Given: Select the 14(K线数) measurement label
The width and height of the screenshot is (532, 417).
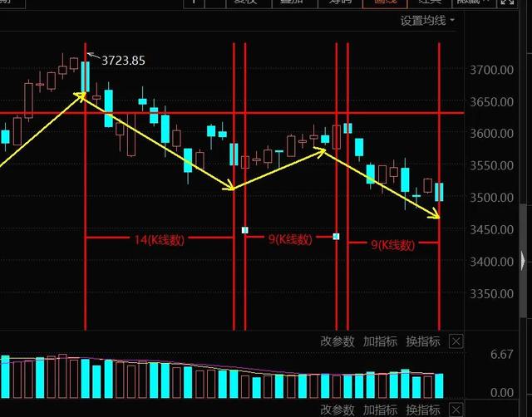Looking at the screenshot, I should pos(159,240).
